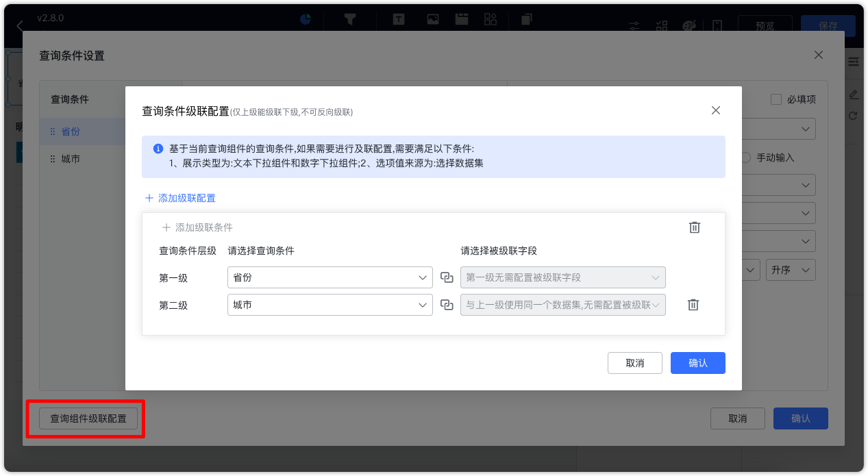Select the text component icon
The image size is (868, 476).
(398, 18)
